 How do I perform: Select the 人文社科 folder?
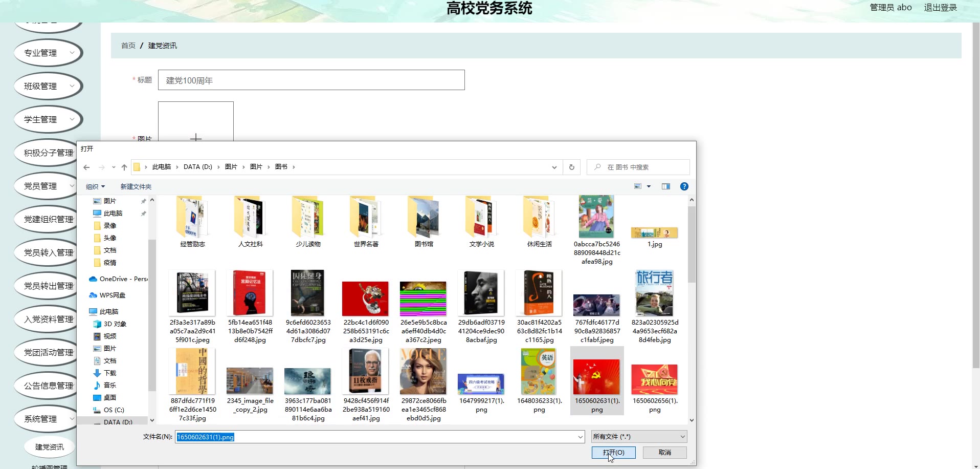(251, 222)
